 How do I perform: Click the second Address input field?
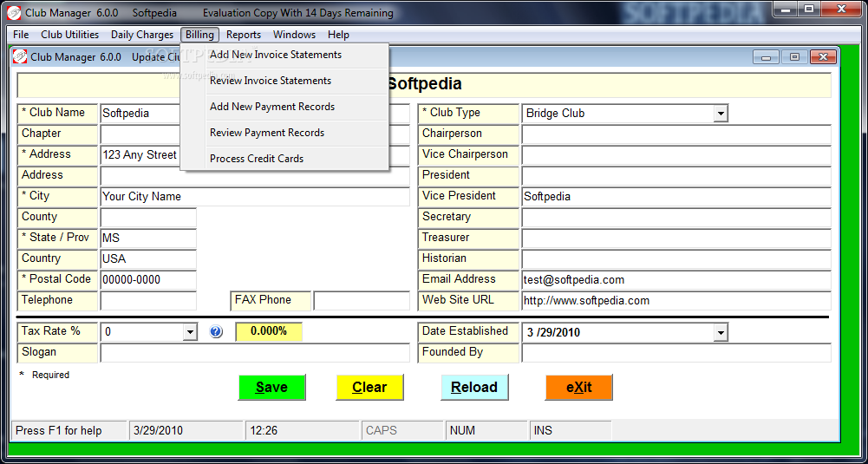pos(255,175)
